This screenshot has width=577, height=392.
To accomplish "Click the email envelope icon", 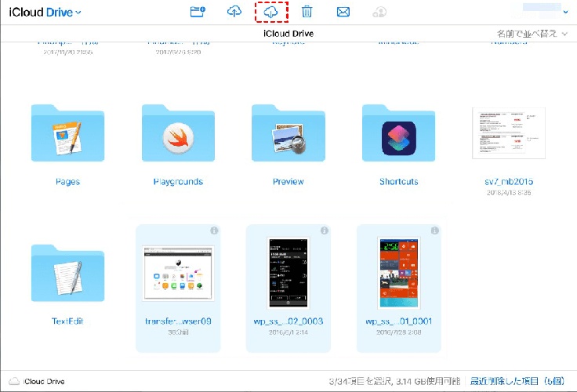I will 343,12.
